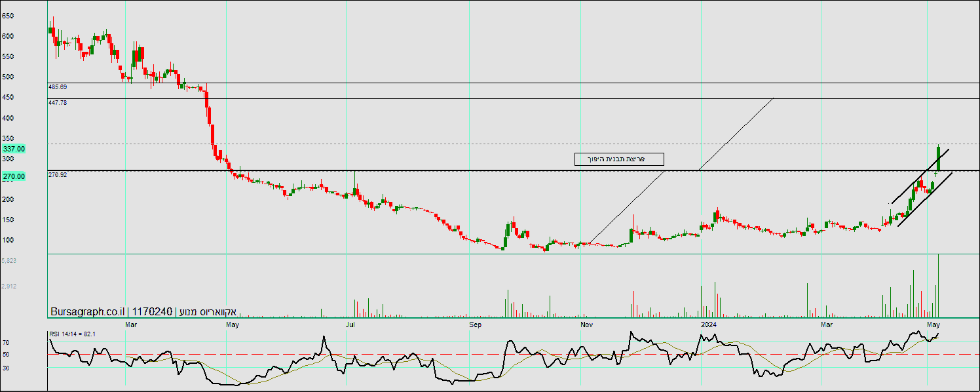Click the 5,823 volume axis label
The width and height of the screenshot is (980, 392).
pos(9,260)
